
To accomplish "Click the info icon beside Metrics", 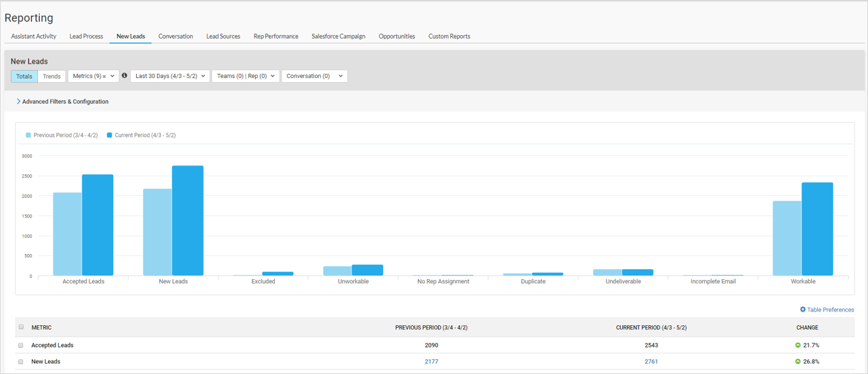I will point(125,76).
